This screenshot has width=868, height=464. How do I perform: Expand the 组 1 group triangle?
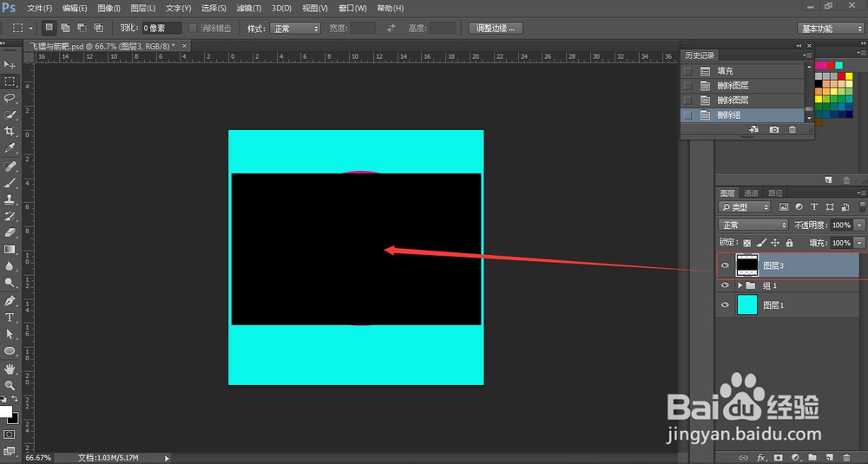[740, 285]
